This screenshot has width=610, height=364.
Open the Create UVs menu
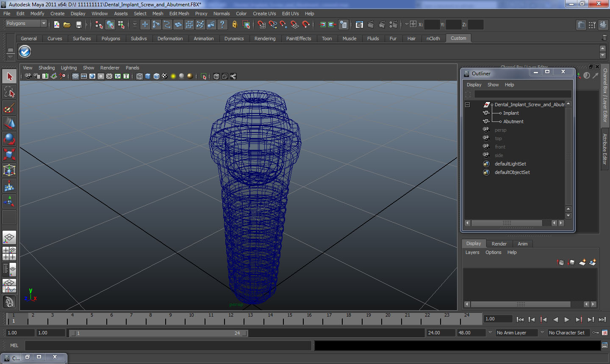pos(264,14)
